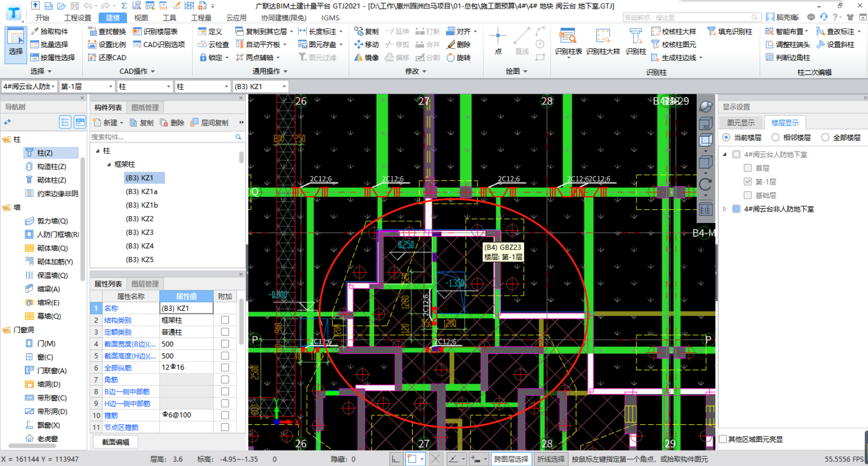This screenshot has height=466, width=868.
Task: Open the 工程设置 ribbon tab
Action: point(78,18)
